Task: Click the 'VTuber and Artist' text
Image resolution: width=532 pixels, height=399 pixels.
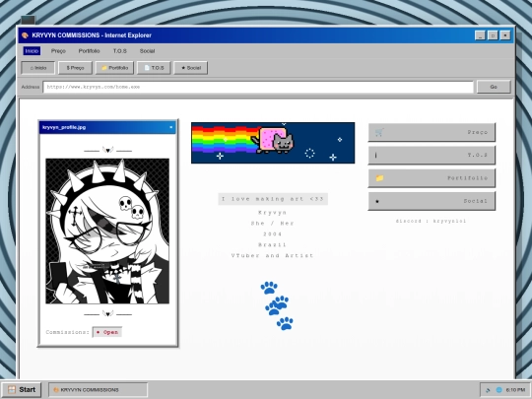Action: click(273, 255)
